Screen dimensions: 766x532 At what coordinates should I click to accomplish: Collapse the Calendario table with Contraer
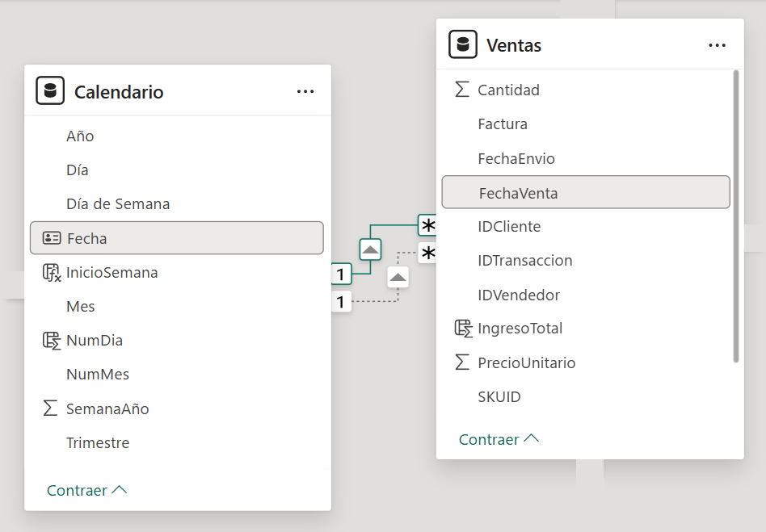pyautogui.click(x=86, y=490)
